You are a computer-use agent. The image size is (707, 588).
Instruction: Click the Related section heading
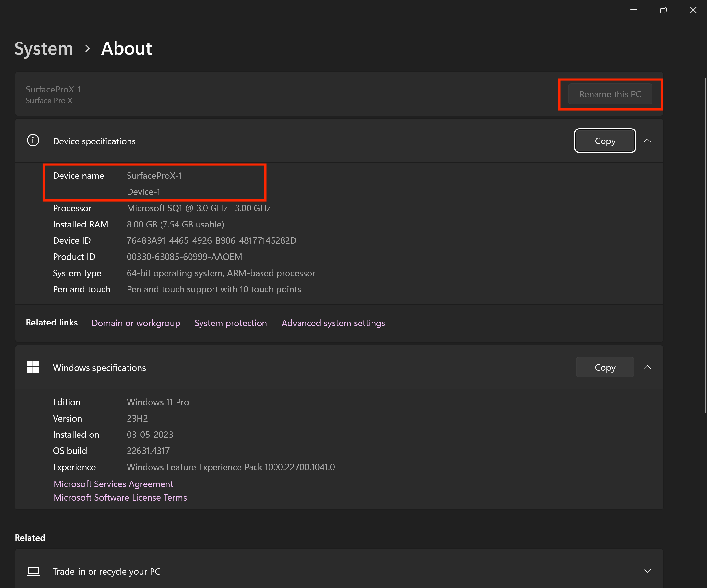point(30,537)
